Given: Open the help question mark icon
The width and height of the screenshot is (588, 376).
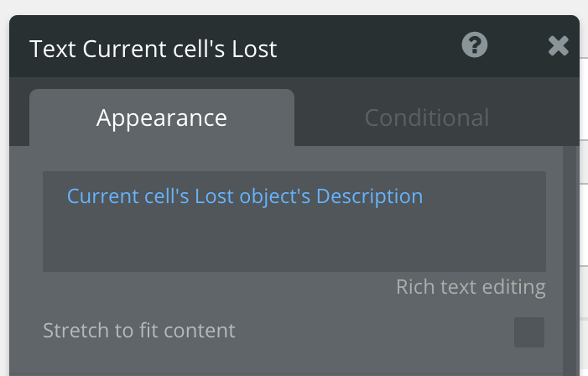Looking at the screenshot, I should click(x=475, y=45).
